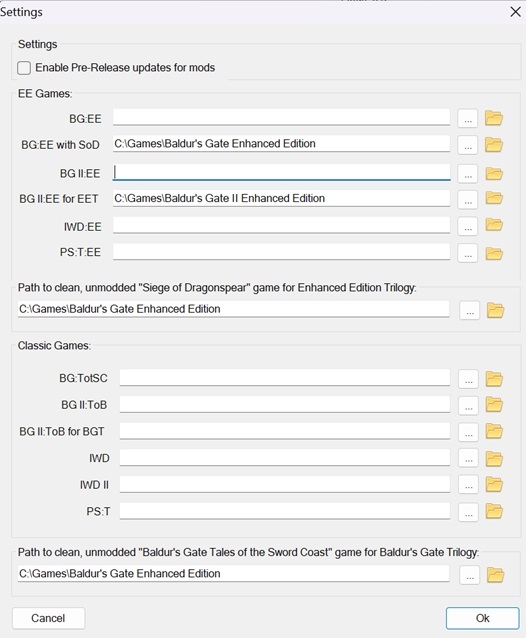526x638 pixels.
Task: Dismiss the dialog with the Cancel button
Action: click(x=48, y=618)
